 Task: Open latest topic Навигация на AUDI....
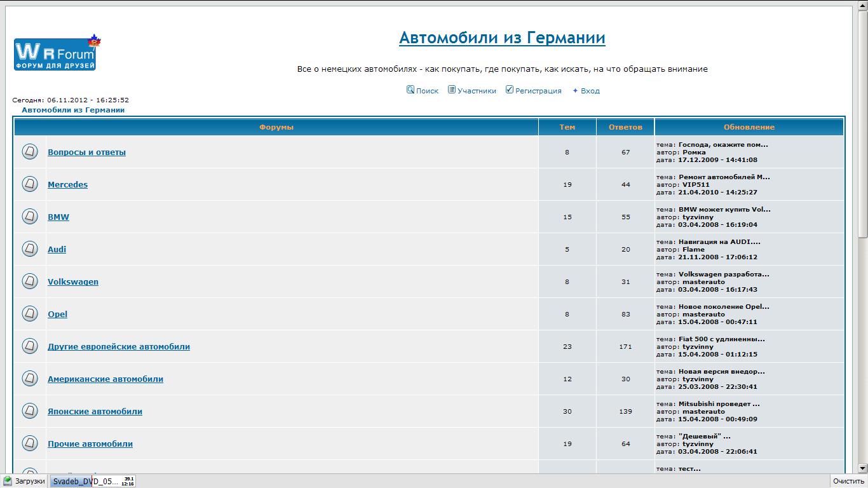719,241
